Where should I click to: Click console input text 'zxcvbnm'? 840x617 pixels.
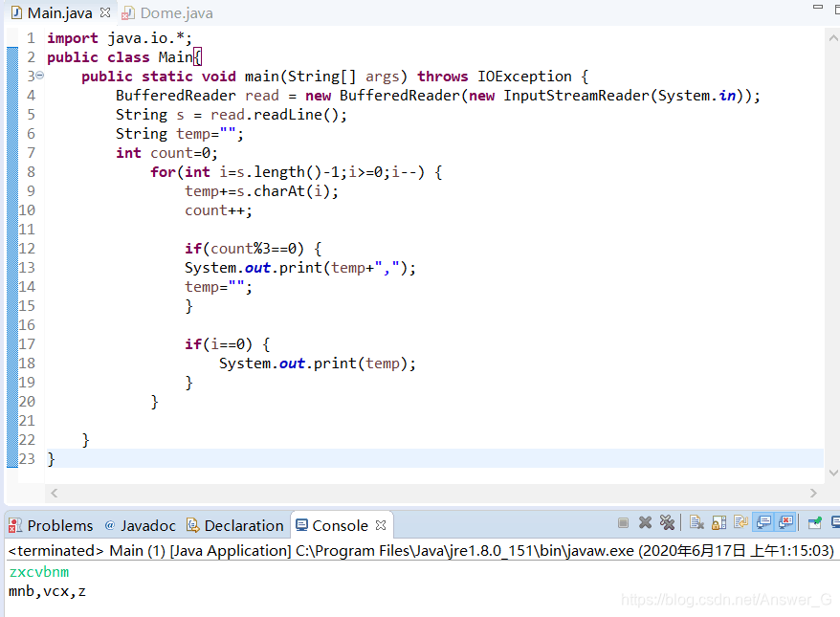(x=39, y=572)
